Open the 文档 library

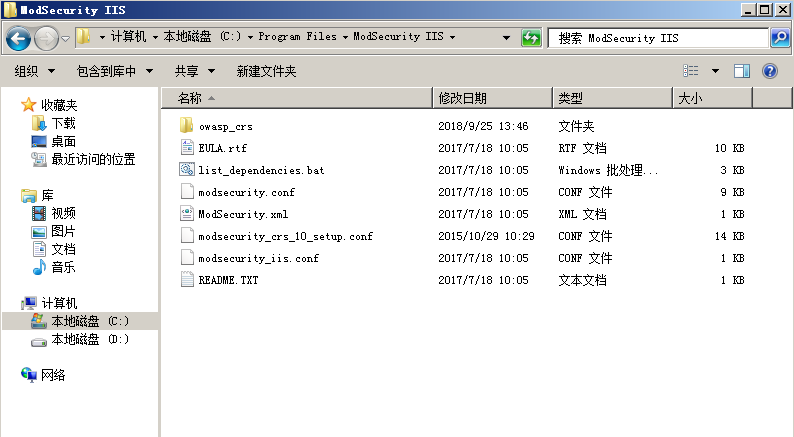[63, 249]
